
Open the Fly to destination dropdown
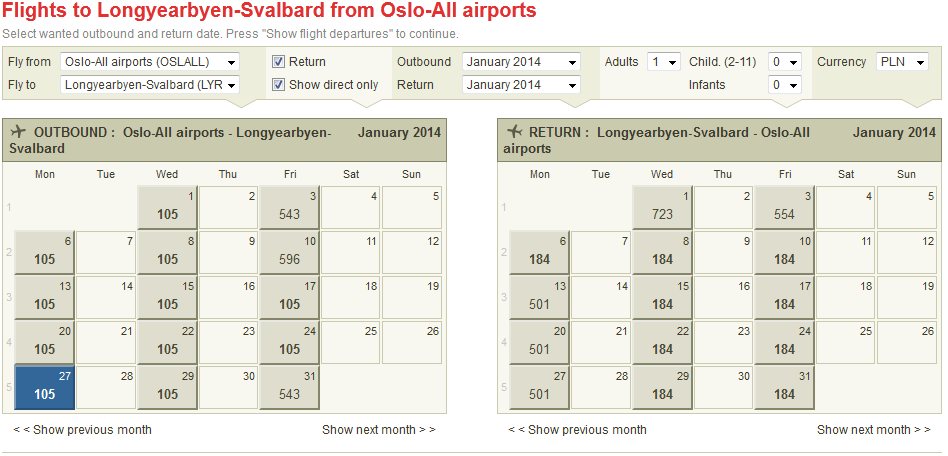[150, 85]
